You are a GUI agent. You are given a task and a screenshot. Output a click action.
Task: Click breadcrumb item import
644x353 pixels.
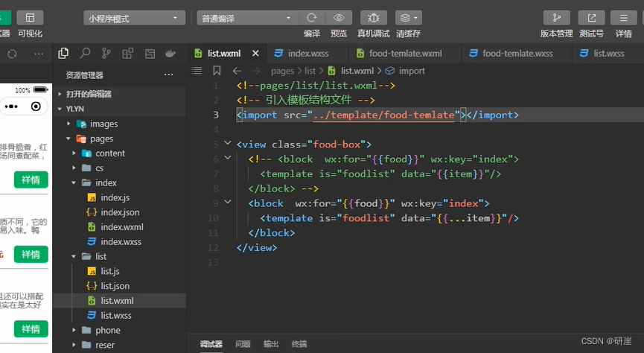(412, 71)
